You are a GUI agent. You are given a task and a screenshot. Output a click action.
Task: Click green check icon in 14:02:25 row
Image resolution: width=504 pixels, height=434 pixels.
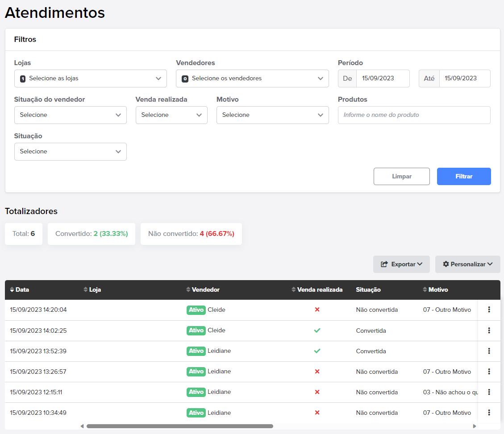317,330
